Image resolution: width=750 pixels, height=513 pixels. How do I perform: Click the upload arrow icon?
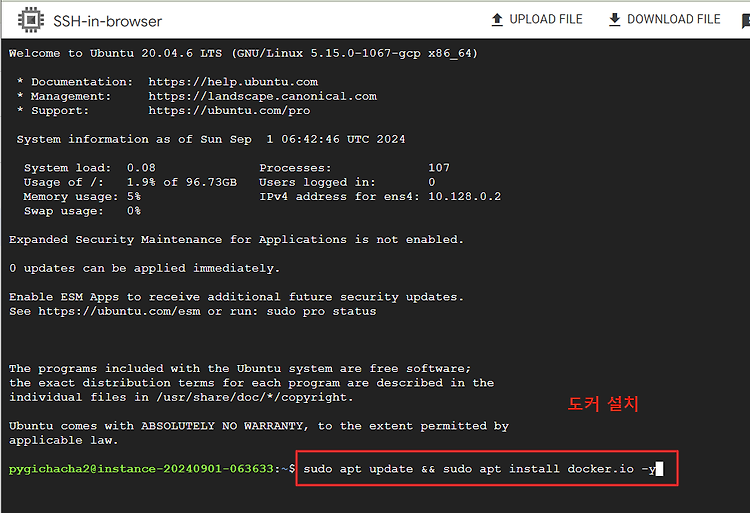(497, 20)
